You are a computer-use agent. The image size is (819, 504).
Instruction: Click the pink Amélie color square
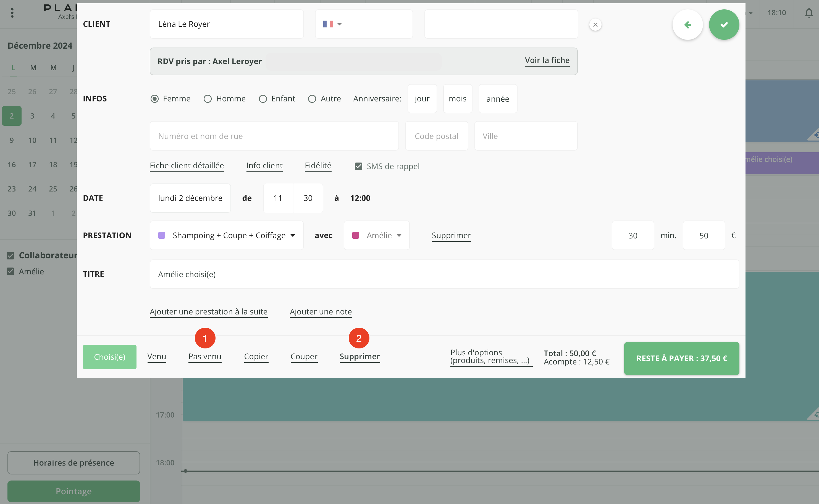(x=355, y=235)
